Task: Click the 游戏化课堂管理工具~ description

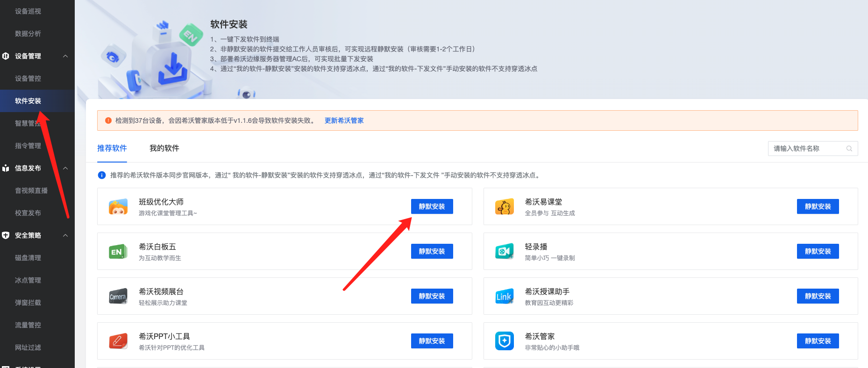Action: click(168, 213)
